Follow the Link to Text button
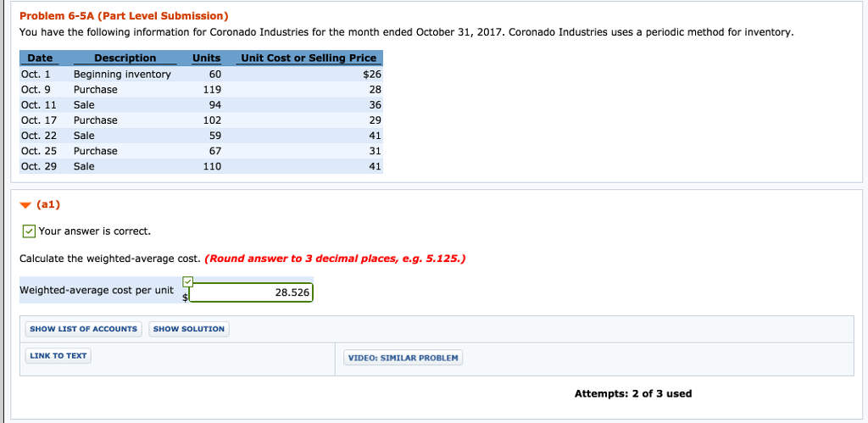 58,356
